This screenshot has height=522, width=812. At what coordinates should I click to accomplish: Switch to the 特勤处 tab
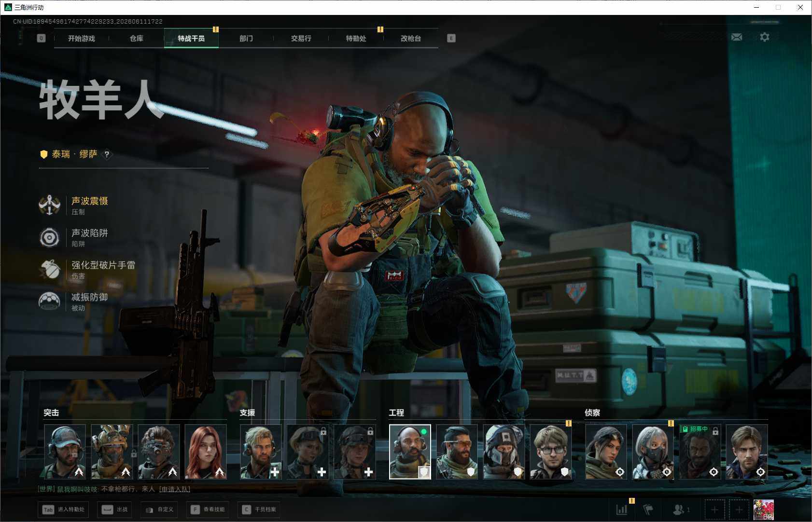click(356, 38)
